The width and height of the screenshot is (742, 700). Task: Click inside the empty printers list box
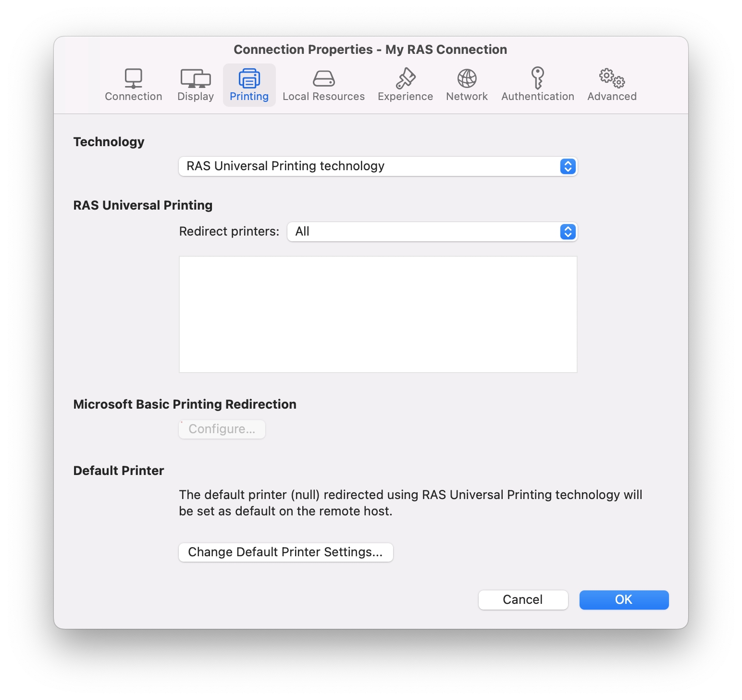(378, 314)
